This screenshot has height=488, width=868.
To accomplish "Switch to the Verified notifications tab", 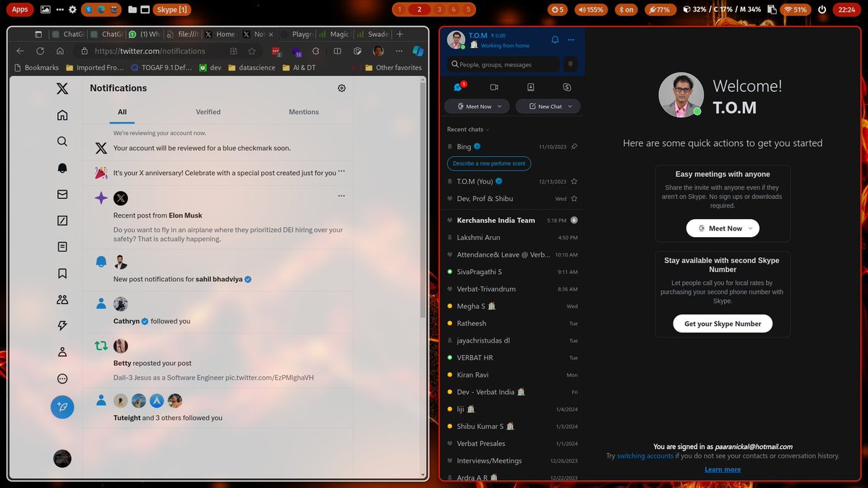I will (x=208, y=112).
